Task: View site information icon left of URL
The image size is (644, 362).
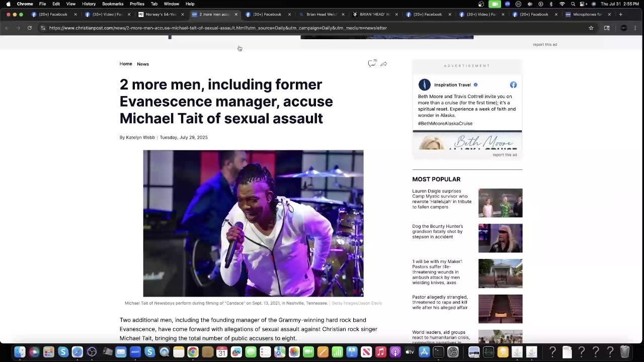Action: 43,28
